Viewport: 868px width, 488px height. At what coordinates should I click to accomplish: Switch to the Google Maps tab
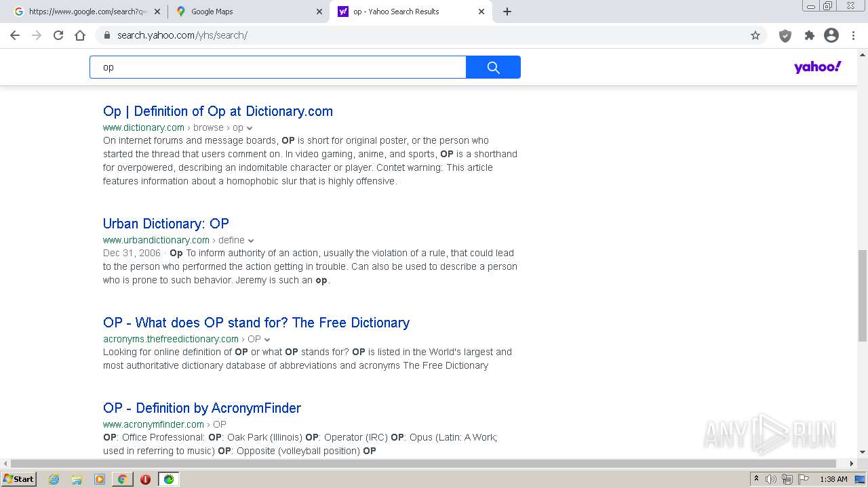tap(248, 12)
